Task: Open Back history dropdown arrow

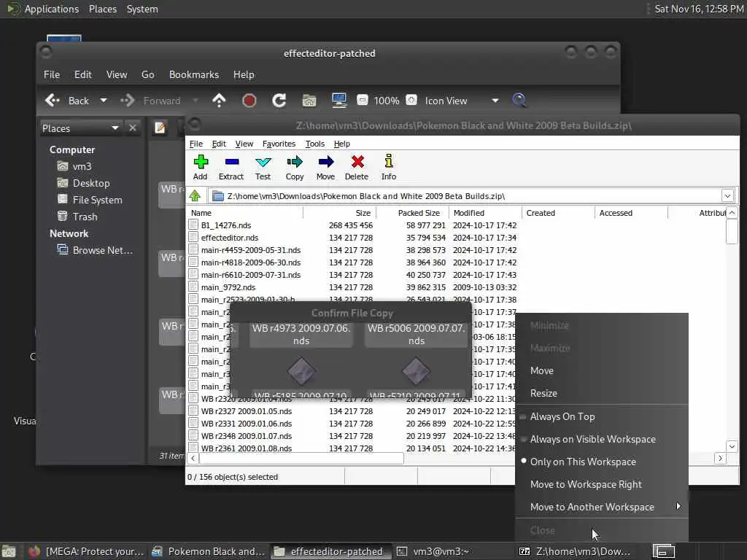Action: click(104, 101)
